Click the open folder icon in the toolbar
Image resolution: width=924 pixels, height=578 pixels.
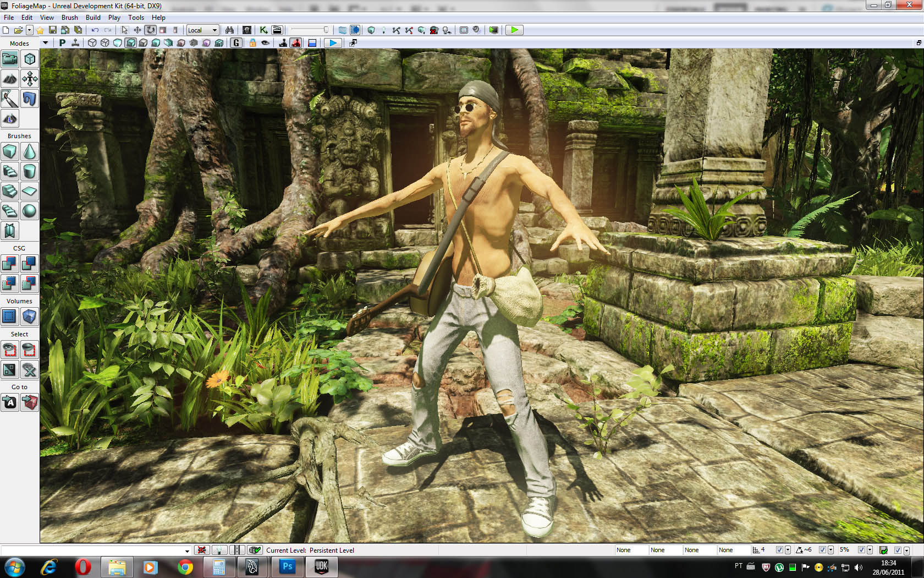(18, 30)
